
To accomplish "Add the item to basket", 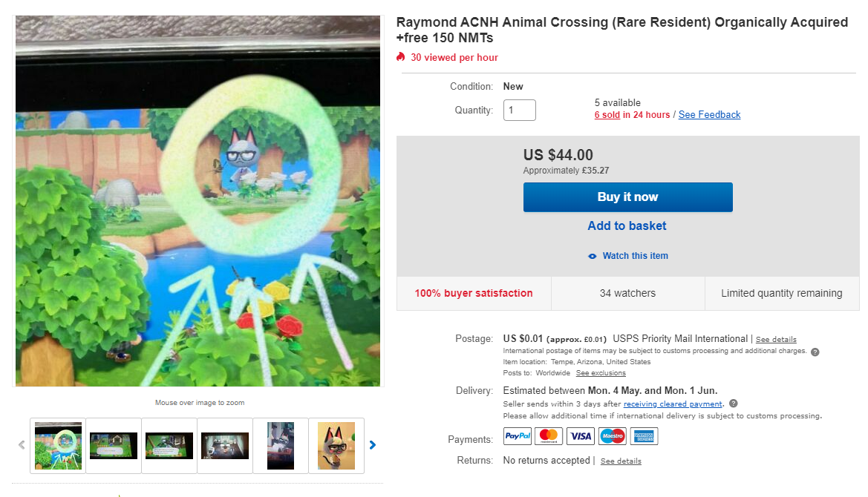I will 627,226.
